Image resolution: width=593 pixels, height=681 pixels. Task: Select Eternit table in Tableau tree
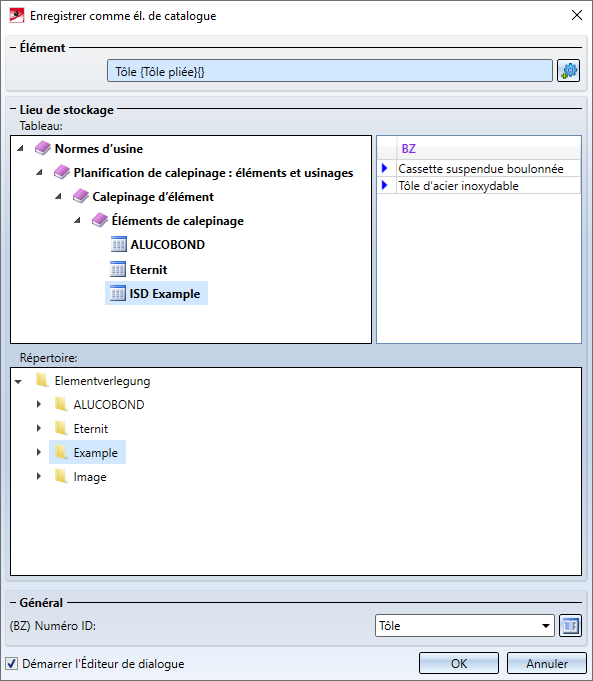coord(148,270)
